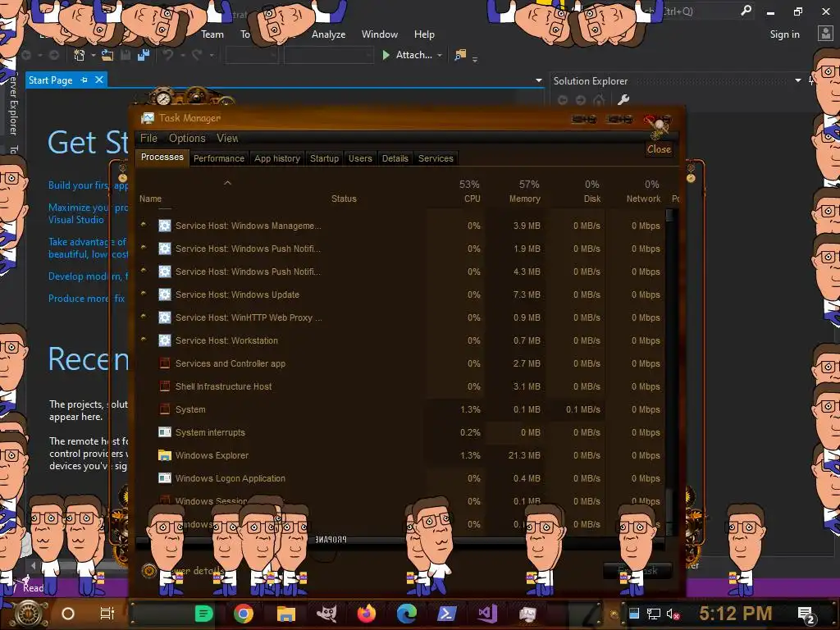Click the muted volume icon in system tray
The height and width of the screenshot is (630, 840).
(673, 614)
